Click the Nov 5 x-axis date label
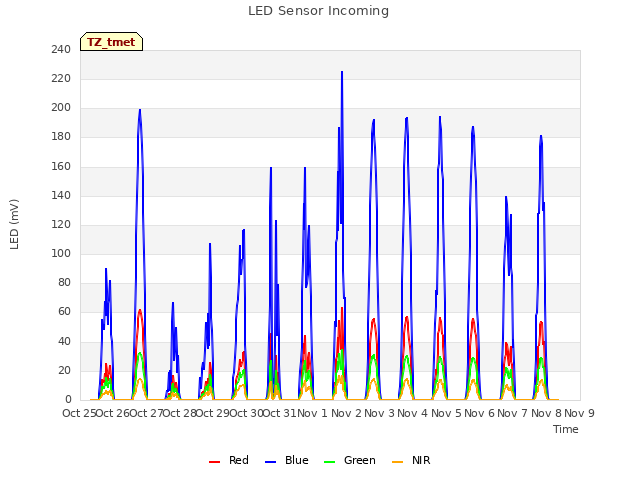Image resolution: width=640 pixels, height=480 pixels. coord(446,413)
